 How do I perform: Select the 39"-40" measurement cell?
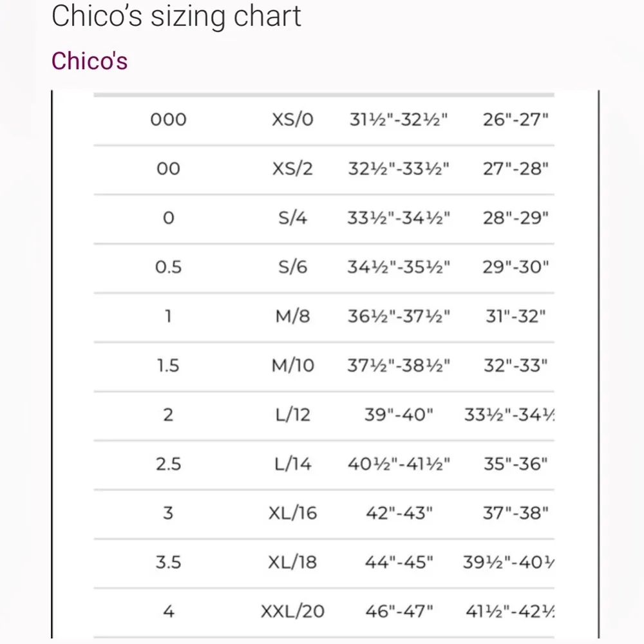point(399,415)
